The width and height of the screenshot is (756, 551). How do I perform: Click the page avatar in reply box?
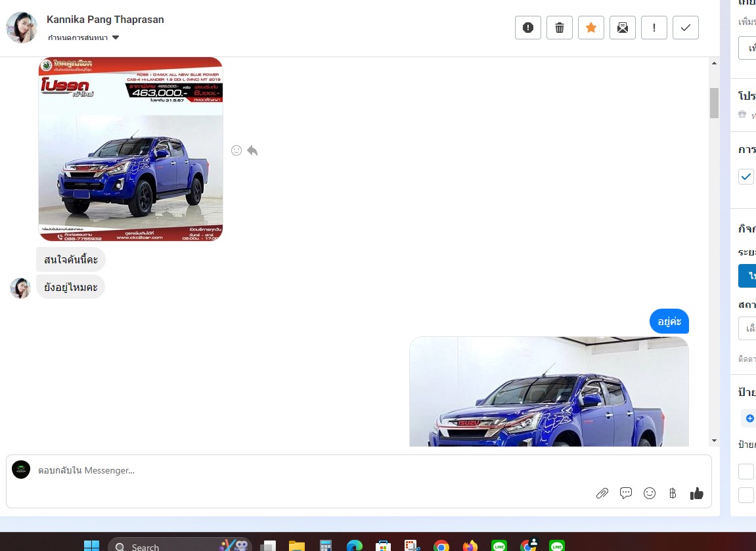21,470
